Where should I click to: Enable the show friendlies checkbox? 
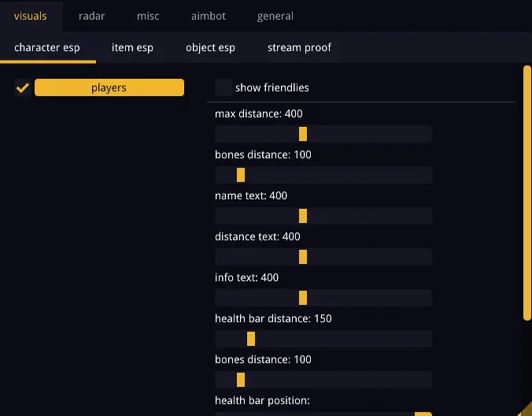[224, 87]
